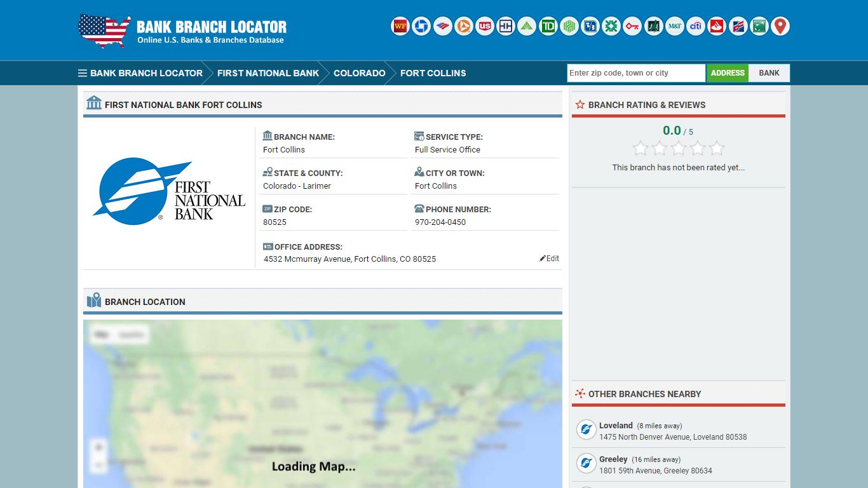
Task: Open the Citi bank icon
Action: point(695,26)
